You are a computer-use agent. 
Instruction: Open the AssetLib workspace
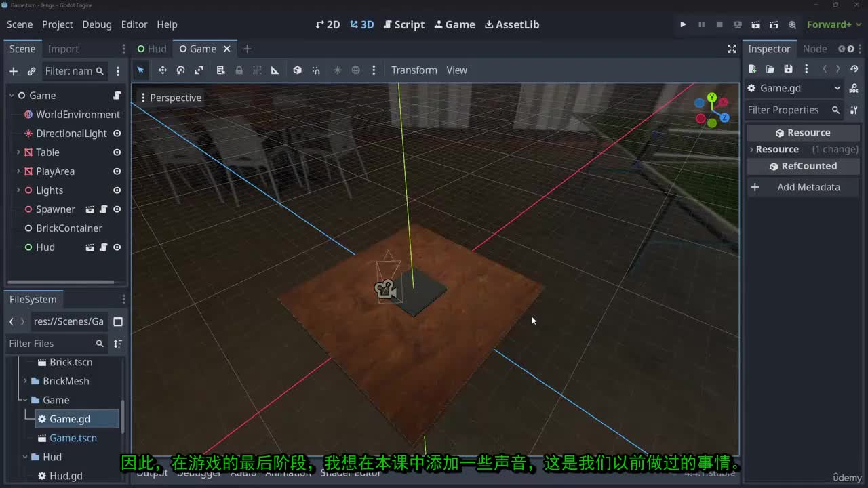(512, 24)
